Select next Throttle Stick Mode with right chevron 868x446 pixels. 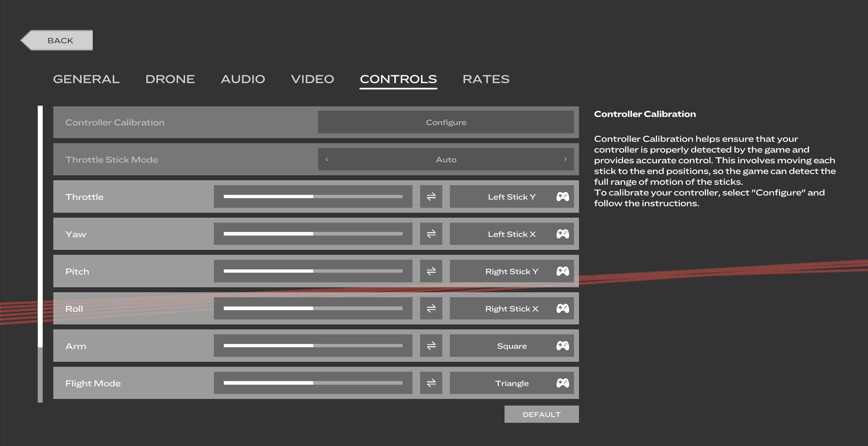click(565, 159)
